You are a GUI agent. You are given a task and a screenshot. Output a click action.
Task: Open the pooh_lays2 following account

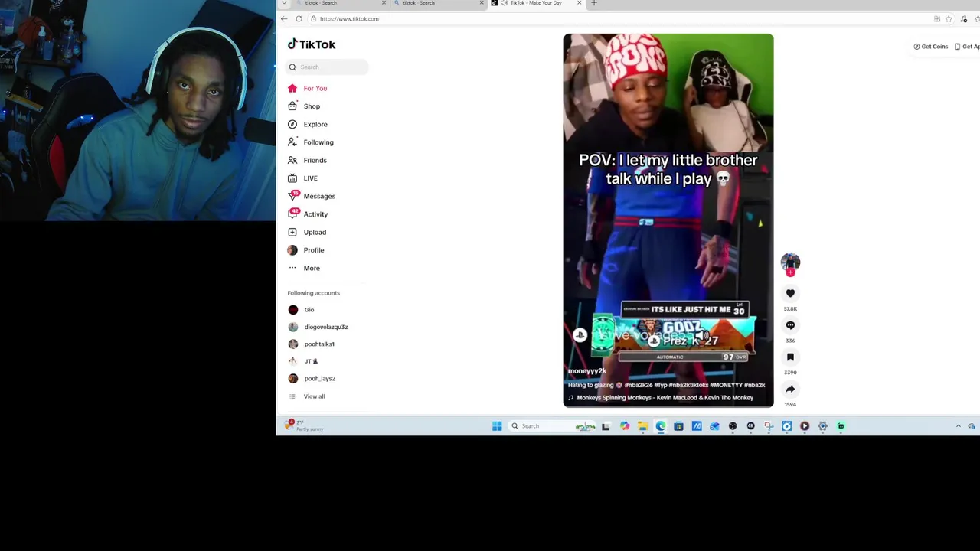[312, 379]
